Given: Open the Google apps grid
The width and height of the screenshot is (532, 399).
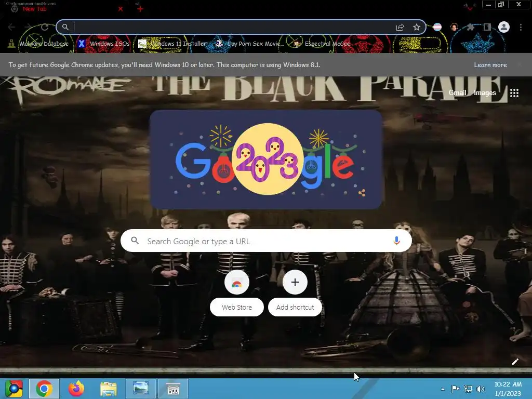Looking at the screenshot, I should (x=514, y=93).
